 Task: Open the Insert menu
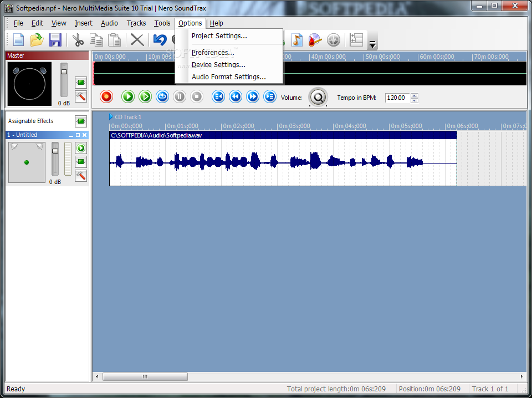click(x=84, y=23)
